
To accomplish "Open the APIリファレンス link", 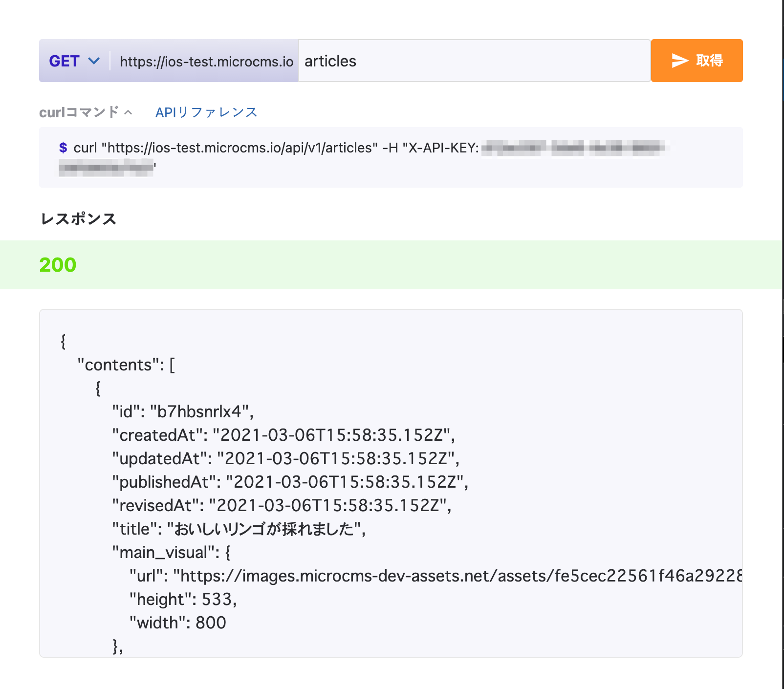I will 206,112.
